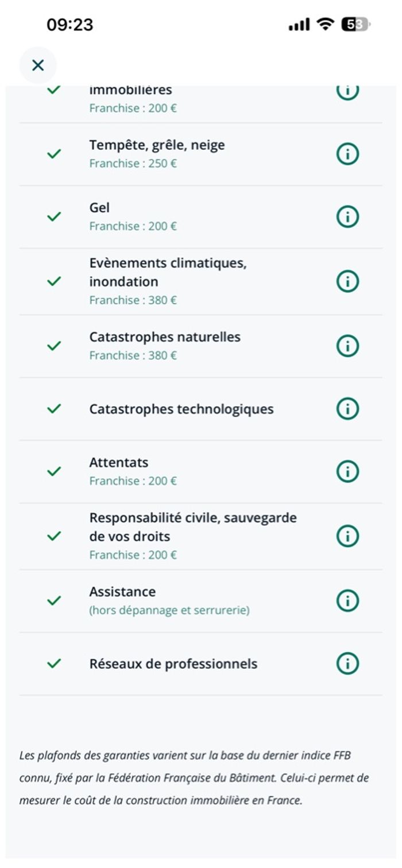Close the guarantees detail screen

pos(38,65)
